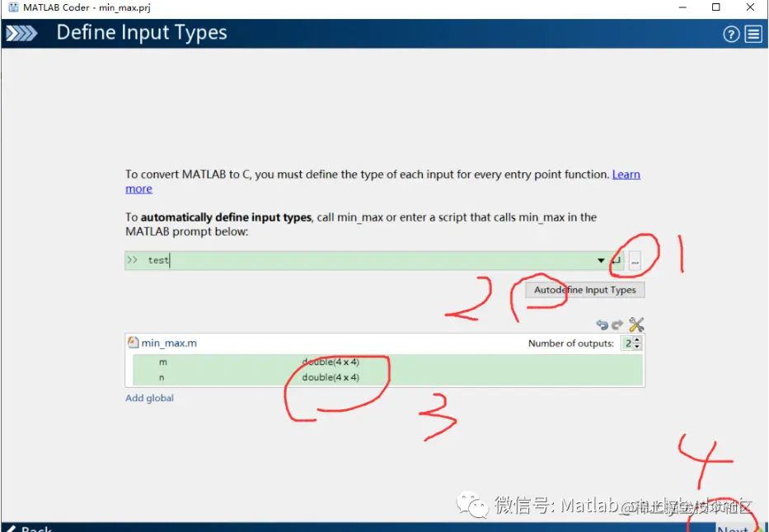Click the min_max.m file name
Image resolution: width=769 pixels, height=532 pixels.
[169, 343]
